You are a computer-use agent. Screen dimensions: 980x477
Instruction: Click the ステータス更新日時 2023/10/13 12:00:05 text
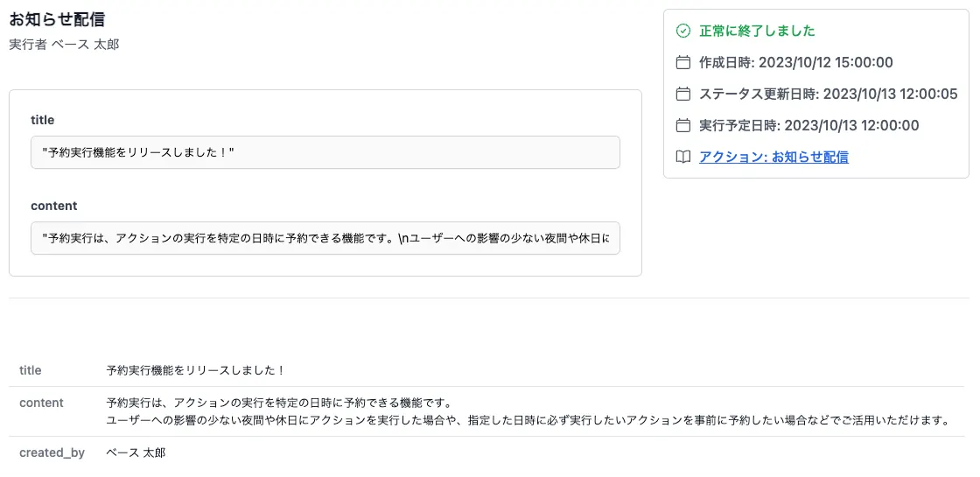[828, 94]
